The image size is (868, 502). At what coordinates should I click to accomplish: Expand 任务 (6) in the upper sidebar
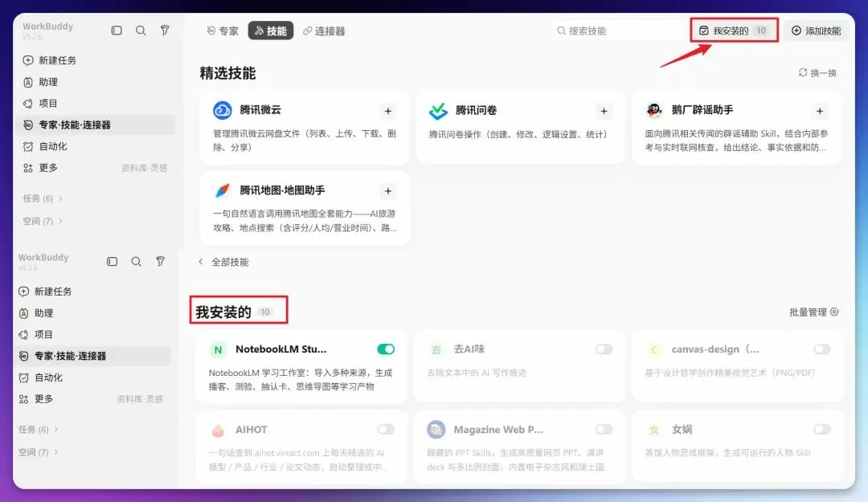click(43, 198)
